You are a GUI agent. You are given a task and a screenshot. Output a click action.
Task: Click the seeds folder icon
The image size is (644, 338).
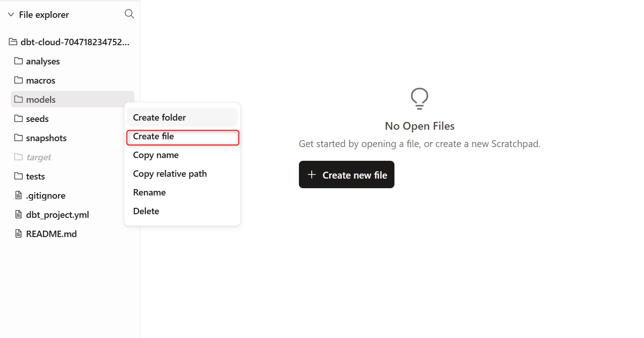click(x=18, y=118)
